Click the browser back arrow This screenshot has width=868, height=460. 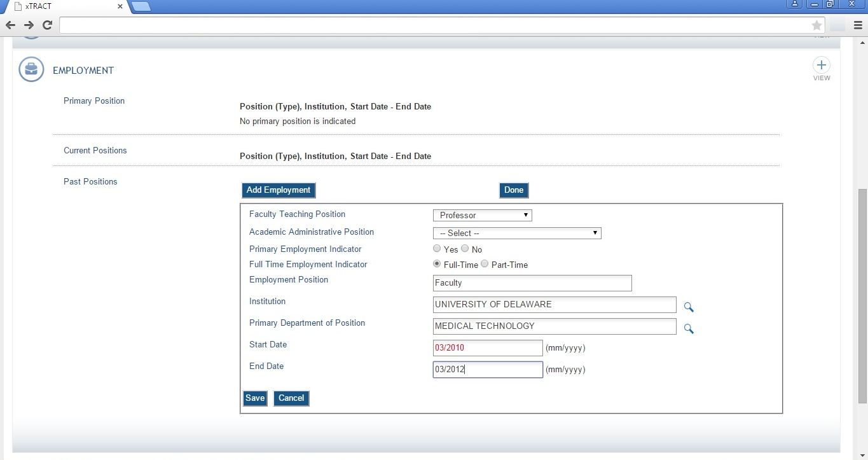point(10,25)
